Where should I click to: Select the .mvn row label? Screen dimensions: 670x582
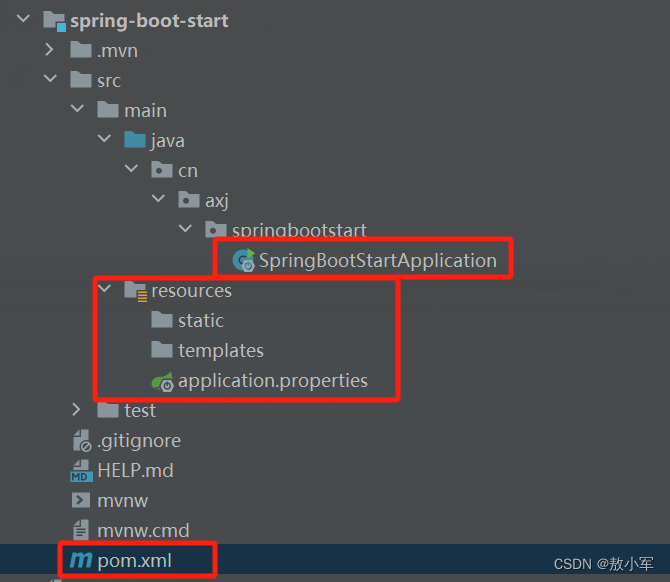117,51
